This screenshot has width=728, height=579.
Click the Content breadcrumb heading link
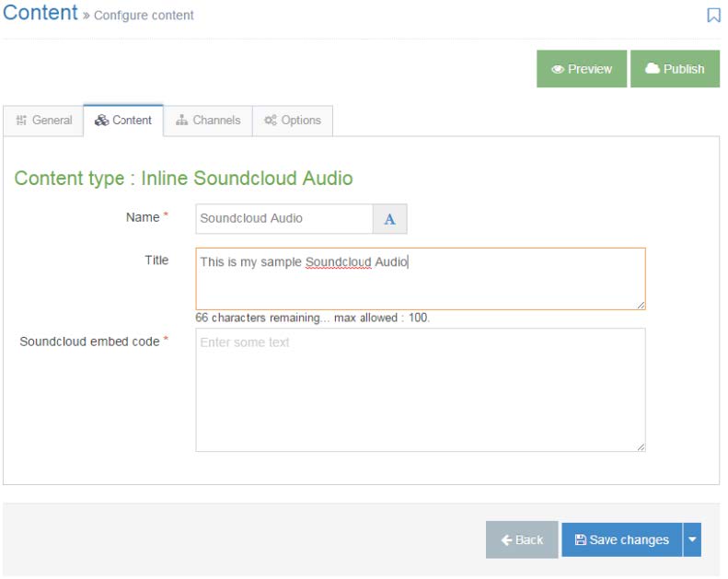coord(40,13)
